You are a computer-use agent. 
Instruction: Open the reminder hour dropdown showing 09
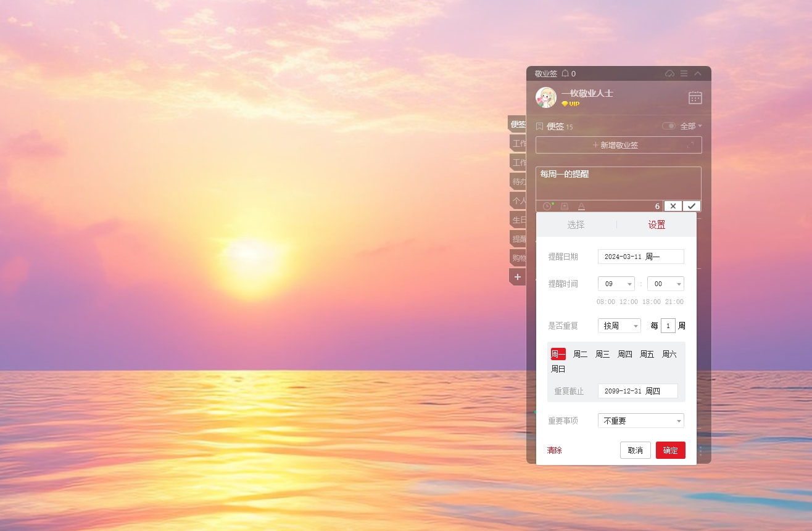616,284
